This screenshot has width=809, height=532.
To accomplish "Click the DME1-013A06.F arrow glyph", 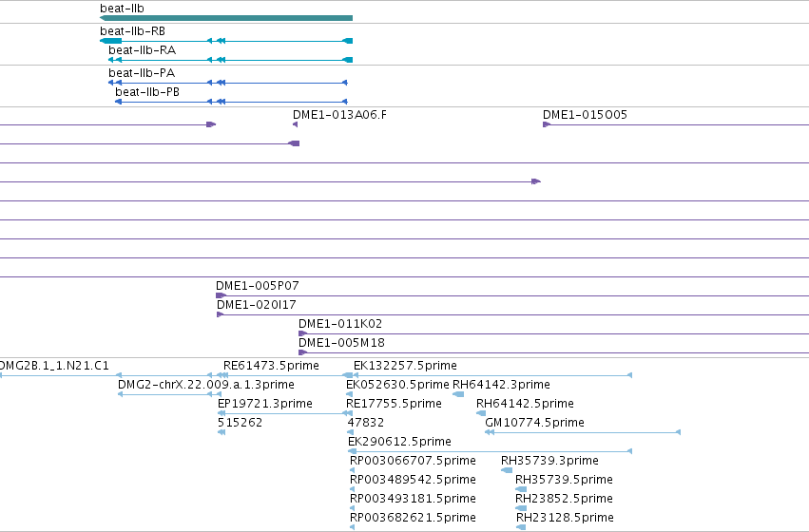I will (x=295, y=124).
